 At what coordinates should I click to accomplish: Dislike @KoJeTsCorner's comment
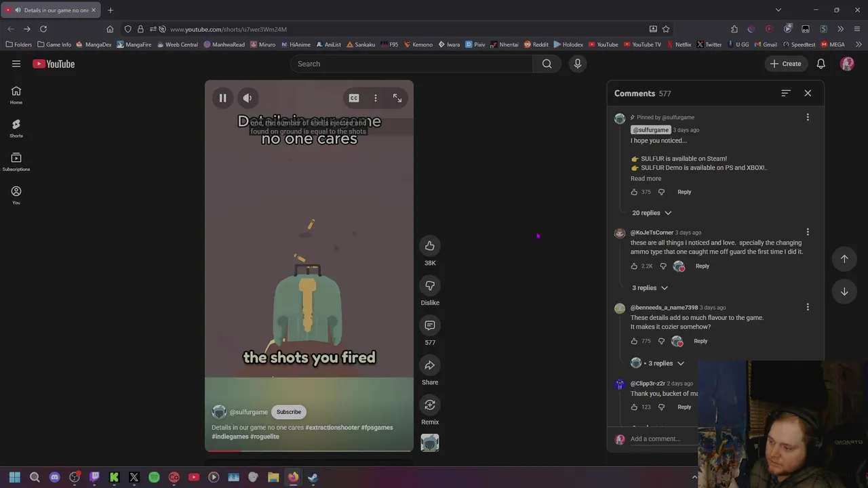[663, 266]
